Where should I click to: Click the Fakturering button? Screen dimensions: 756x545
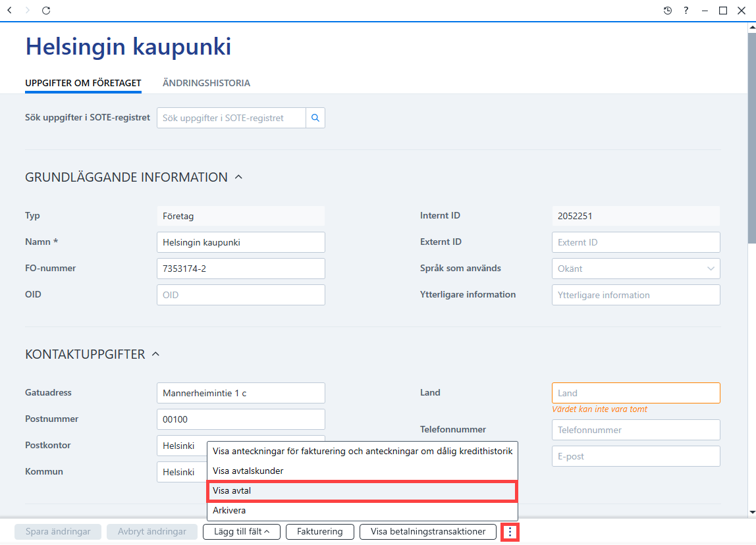pos(319,532)
